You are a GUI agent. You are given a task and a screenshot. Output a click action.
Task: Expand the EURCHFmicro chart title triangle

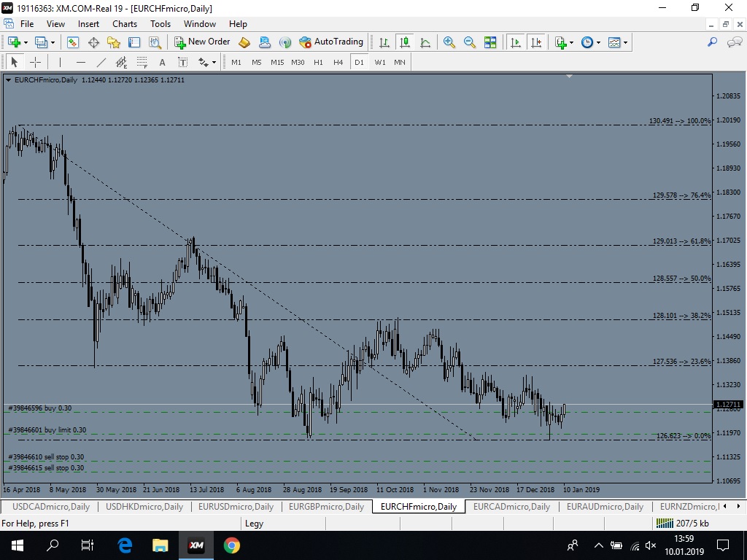click(x=9, y=80)
